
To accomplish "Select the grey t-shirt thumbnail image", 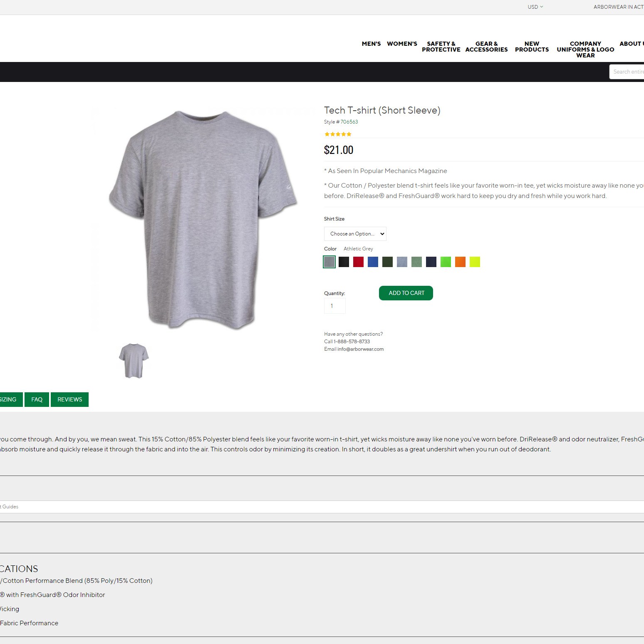I will point(134,360).
